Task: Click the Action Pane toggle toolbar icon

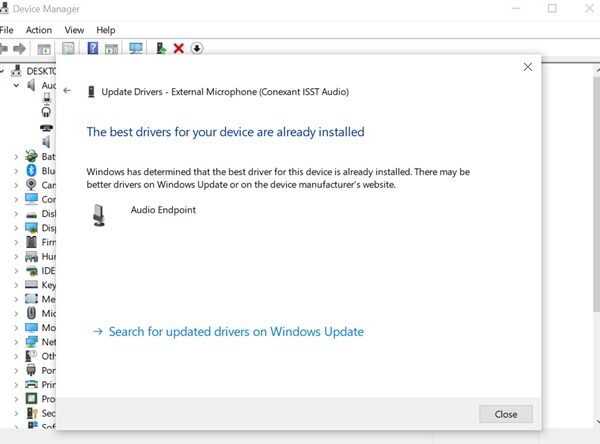Action: [111, 49]
